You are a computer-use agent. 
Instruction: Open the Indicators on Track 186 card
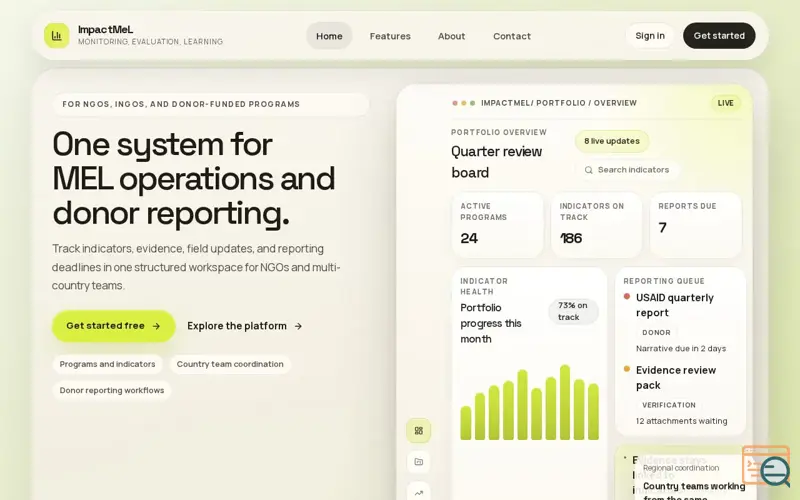pyautogui.click(x=596, y=225)
